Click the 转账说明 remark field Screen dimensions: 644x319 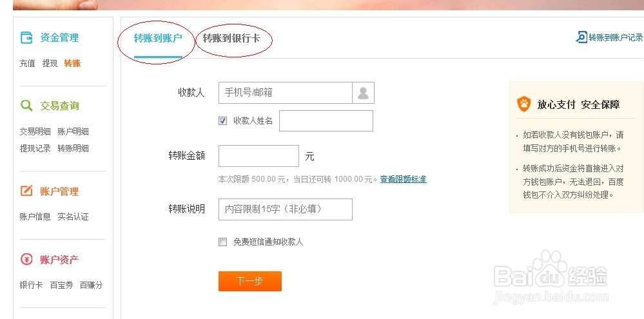pos(286,209)
